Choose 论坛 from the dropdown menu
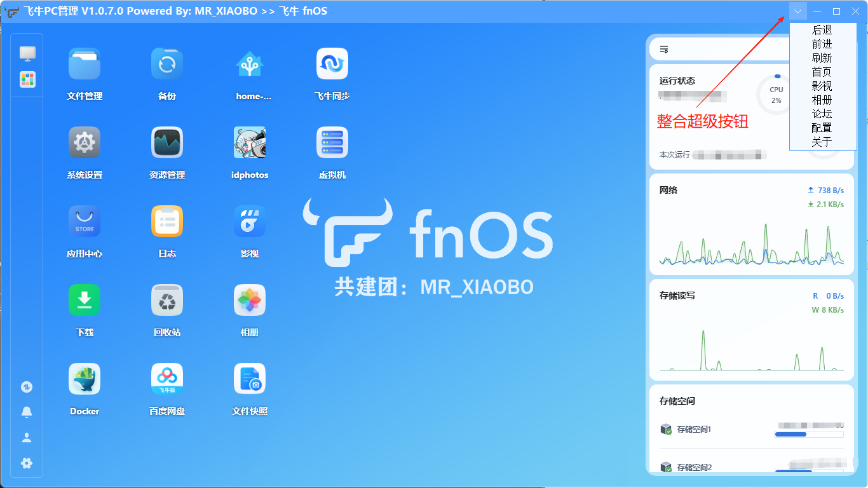The height and width of the screenshot is (488, 868). [822, 114]
